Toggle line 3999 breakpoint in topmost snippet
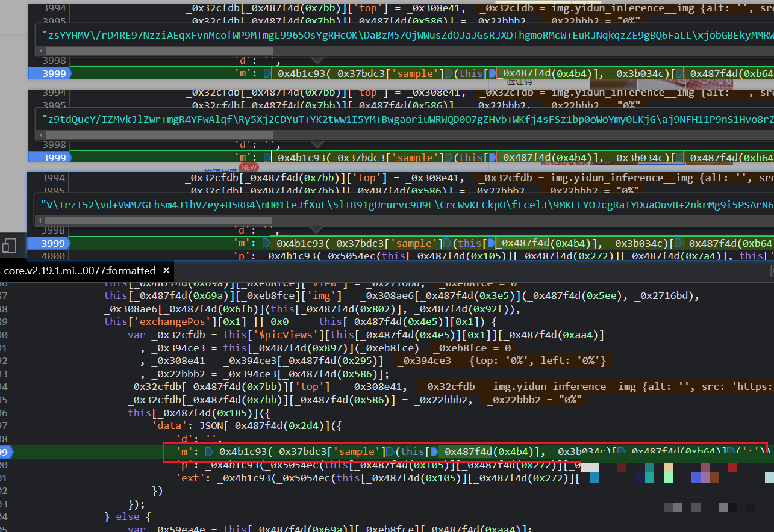The height and width of the screenshot is (532, 774). click(54, 73)
